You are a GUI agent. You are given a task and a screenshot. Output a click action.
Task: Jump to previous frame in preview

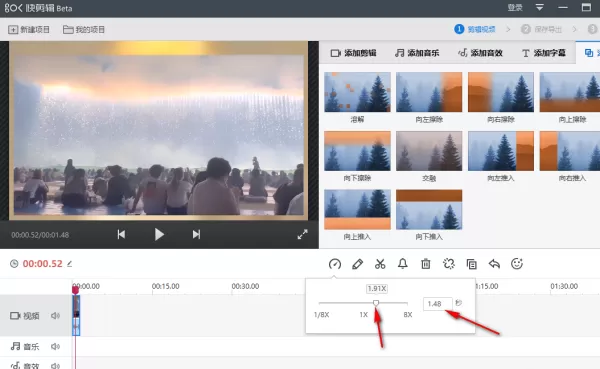tap(121, 234)
